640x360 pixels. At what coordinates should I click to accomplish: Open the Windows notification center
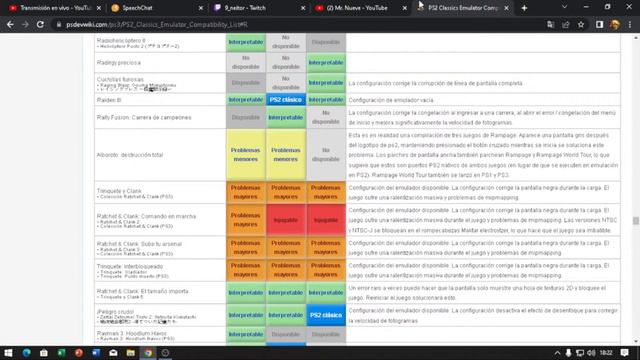point(624,353)
